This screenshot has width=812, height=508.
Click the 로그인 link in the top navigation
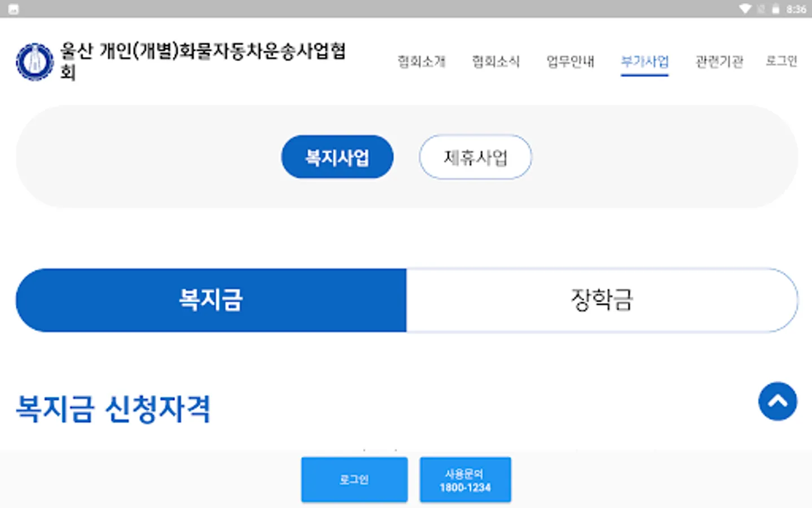[x=781, y=61]
